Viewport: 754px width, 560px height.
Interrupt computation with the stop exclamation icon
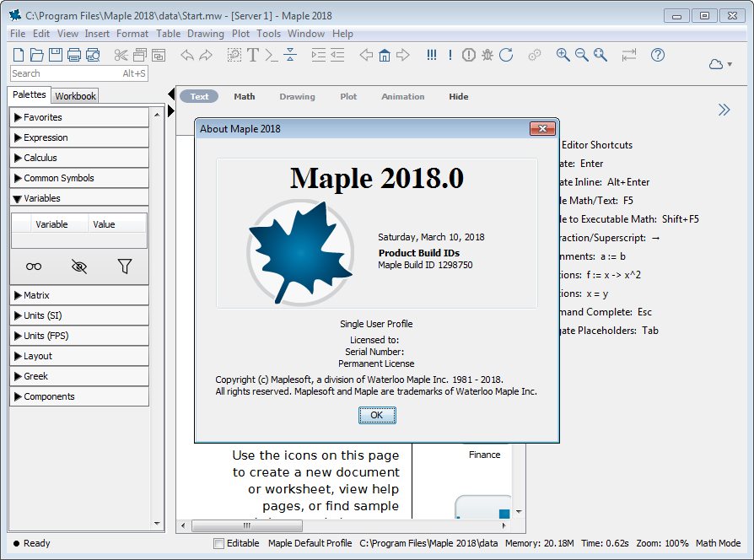468,55
